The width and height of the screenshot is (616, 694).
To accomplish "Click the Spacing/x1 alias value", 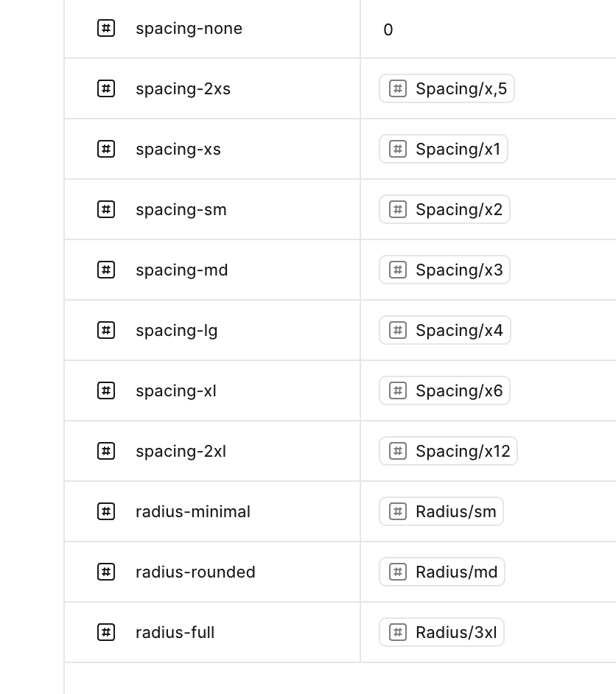I will 444,150.
